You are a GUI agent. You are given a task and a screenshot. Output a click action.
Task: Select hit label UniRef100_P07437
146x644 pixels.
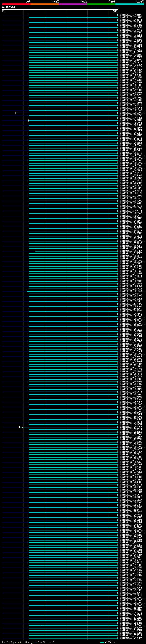click(131, 281)
